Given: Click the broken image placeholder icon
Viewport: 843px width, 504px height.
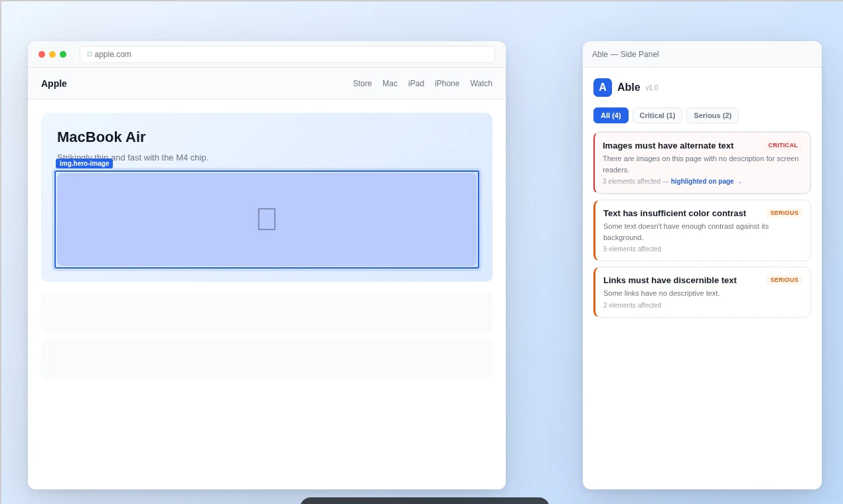Looking at the screenshot, I should click(x=267, y=219).
